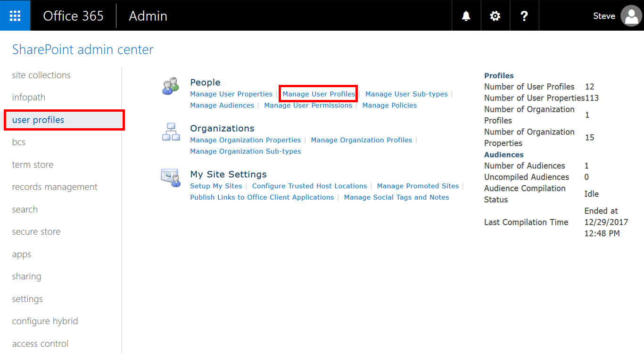Viewport: 644px width, 362px height.
Task: Click the Organizations hierarchy icon
Action: [x=171, y=132]
